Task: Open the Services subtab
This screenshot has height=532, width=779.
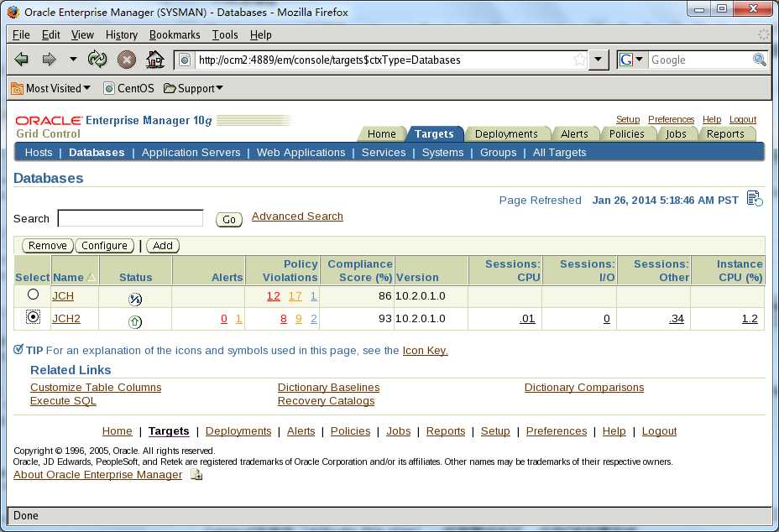Action: (x=383, y=153)
